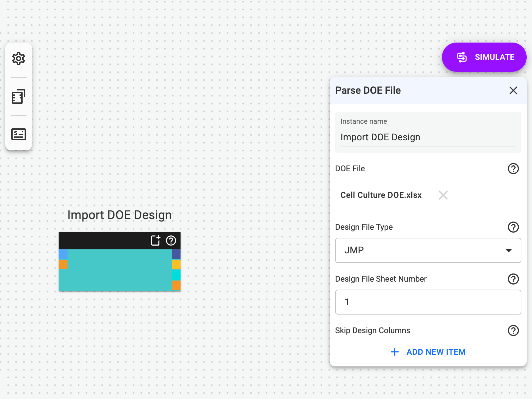
Task: Expand the Design File Type options
Action: point(508,250)
